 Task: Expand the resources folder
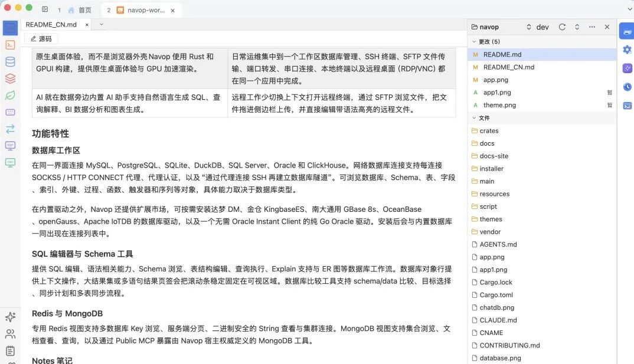(542, 194)
